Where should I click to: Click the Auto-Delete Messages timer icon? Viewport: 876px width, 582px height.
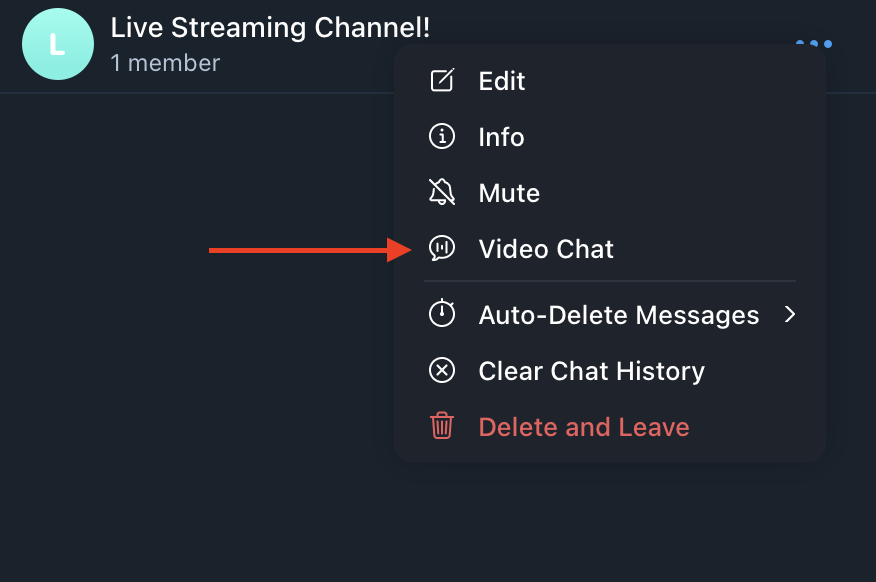coord(440,315)
